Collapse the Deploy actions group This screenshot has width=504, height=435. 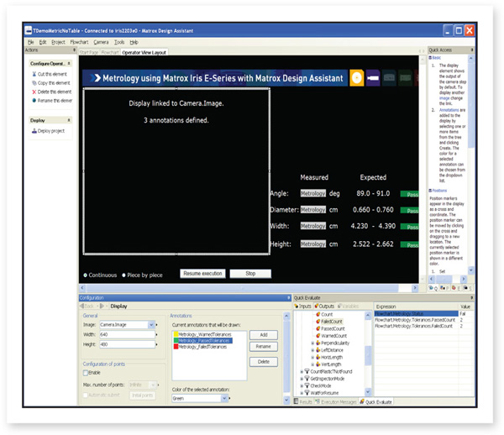pos(69,120)
